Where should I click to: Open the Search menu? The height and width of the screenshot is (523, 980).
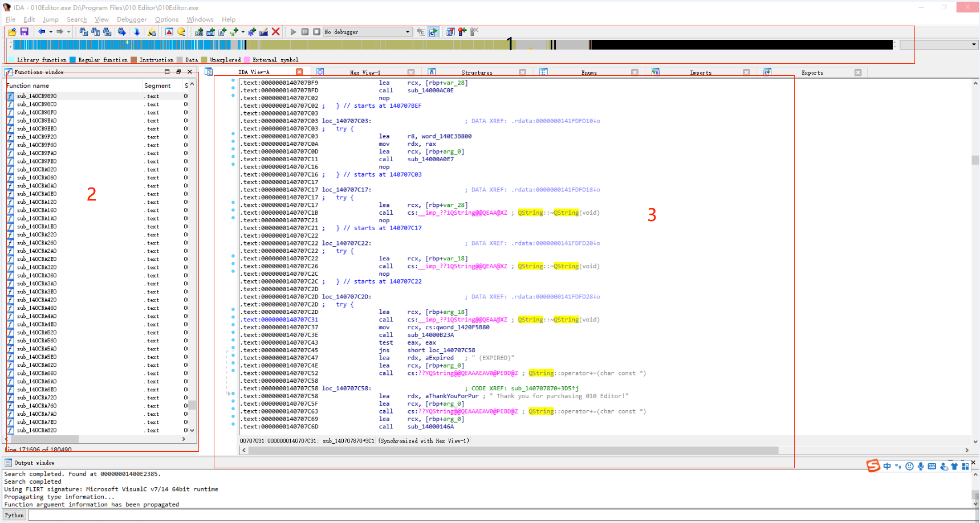76,19
